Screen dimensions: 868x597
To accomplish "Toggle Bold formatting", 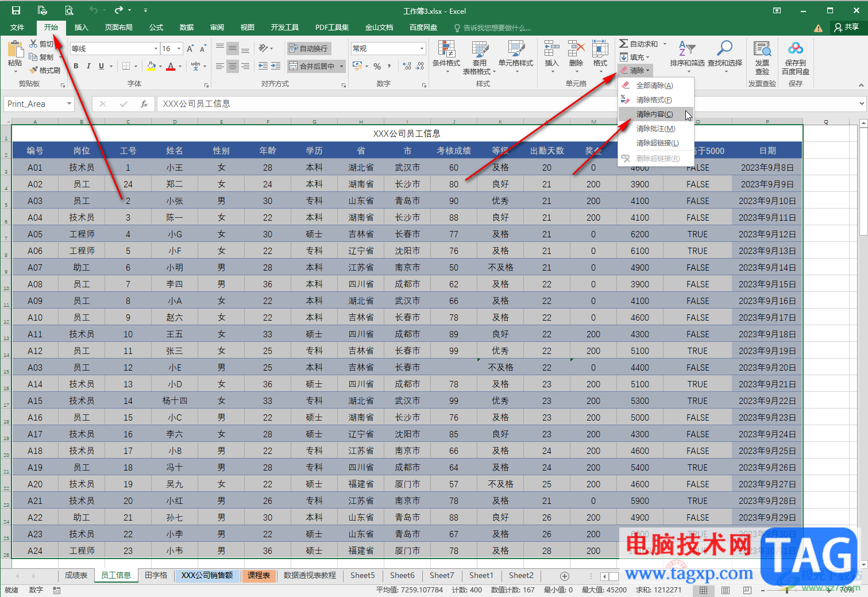I will pyautogui.click(x=76, y=66).
